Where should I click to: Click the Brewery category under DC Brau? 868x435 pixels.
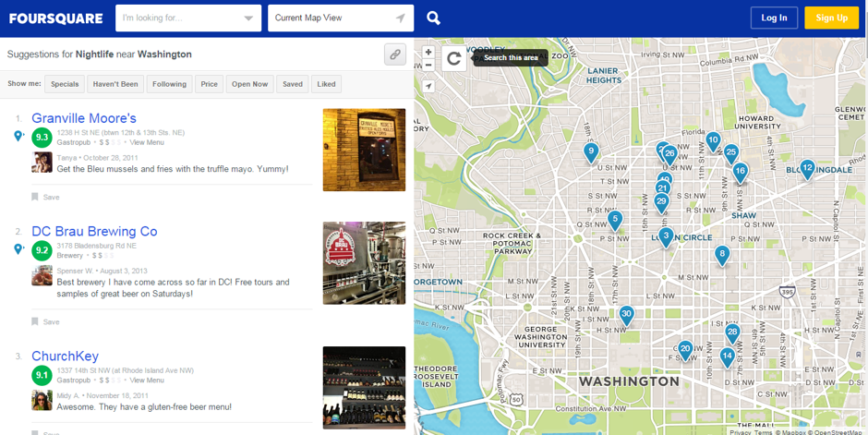(70, 256)
